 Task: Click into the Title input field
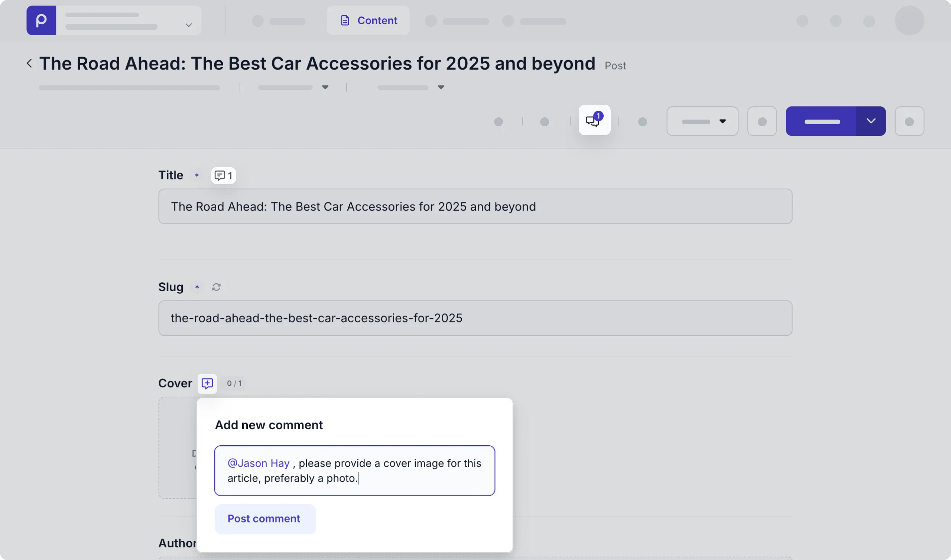475,206
